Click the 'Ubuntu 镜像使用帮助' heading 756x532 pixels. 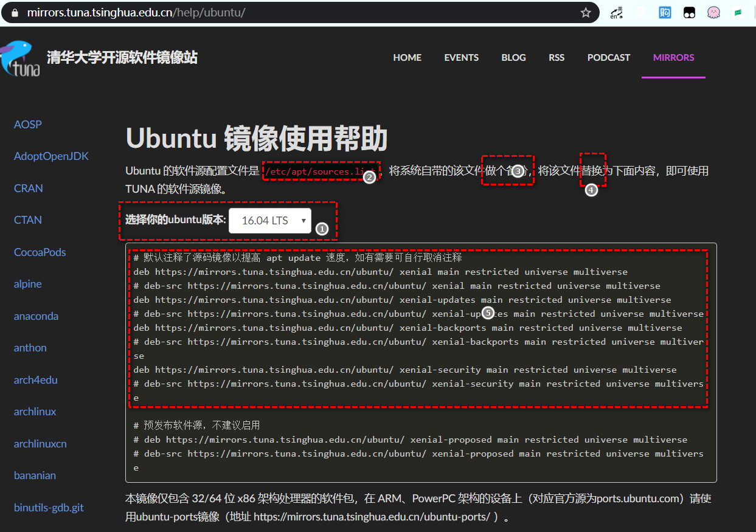click(x=256, y=139)
